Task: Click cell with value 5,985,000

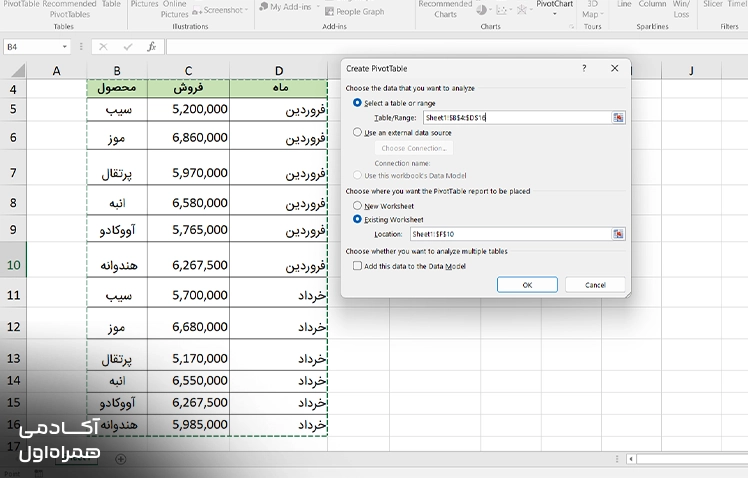Action: [x=188, y=425]
